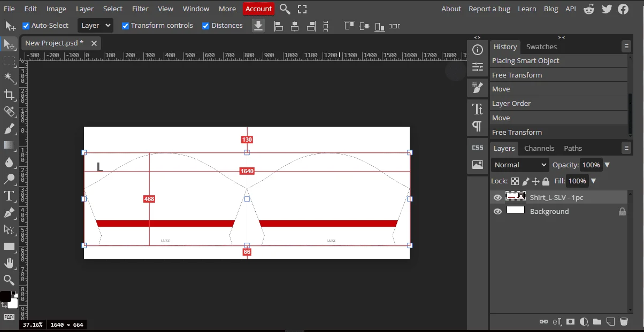Align vertical centers icon

pyautogui.click(x=365, y=26)
